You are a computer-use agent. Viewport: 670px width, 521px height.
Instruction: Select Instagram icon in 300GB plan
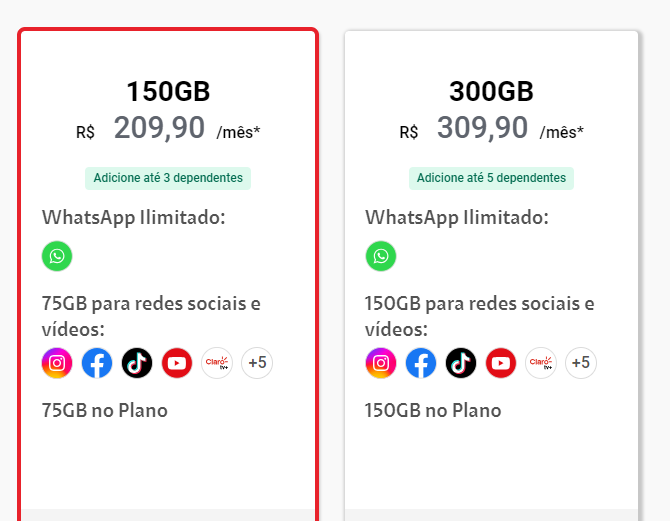tap(381, 363)
